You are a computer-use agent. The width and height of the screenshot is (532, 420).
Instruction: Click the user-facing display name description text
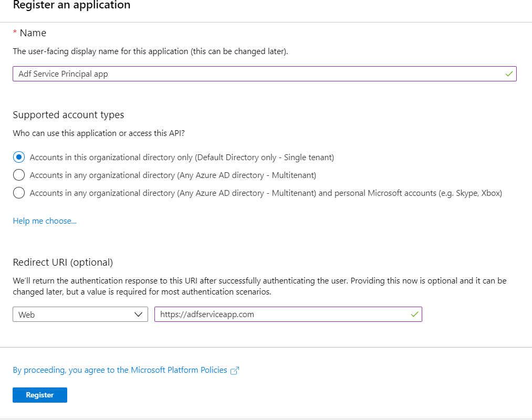[150, 51]
